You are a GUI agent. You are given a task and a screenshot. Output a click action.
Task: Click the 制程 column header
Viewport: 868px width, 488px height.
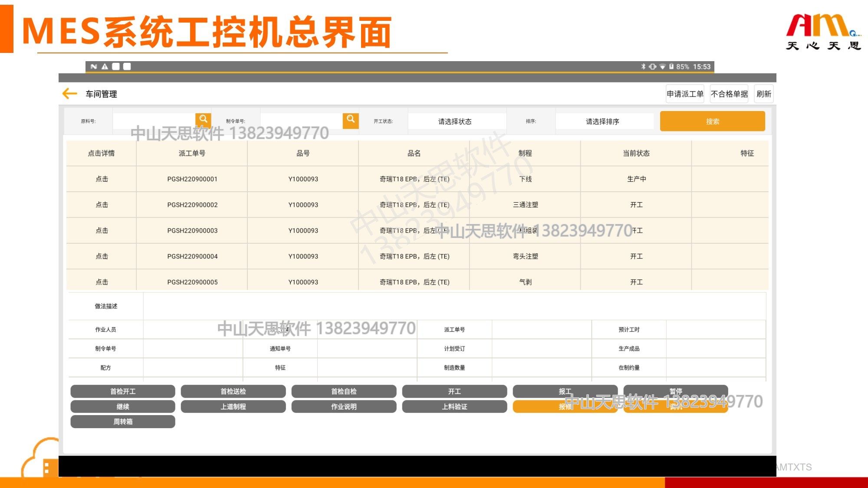(525, 153)
